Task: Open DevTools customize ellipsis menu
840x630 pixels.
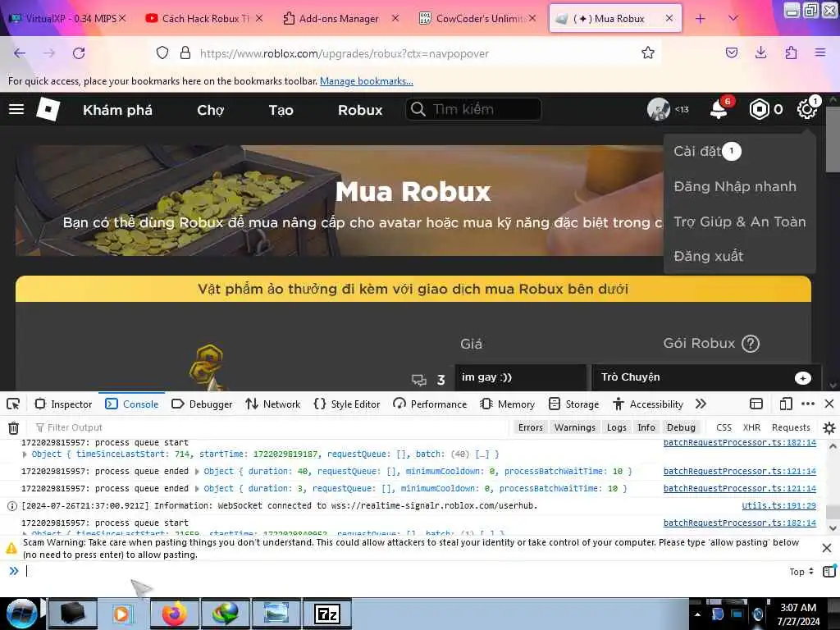Action: pos(808,404)
